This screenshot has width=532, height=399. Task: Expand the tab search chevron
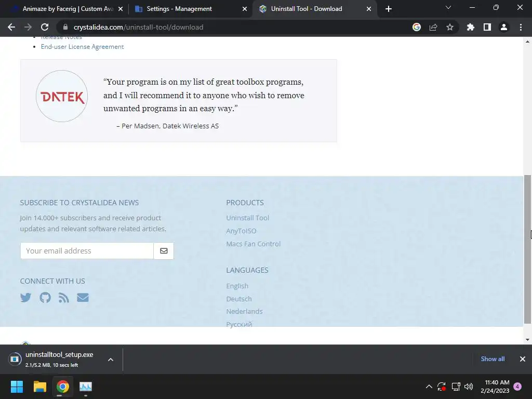click(x=448, y=7)
